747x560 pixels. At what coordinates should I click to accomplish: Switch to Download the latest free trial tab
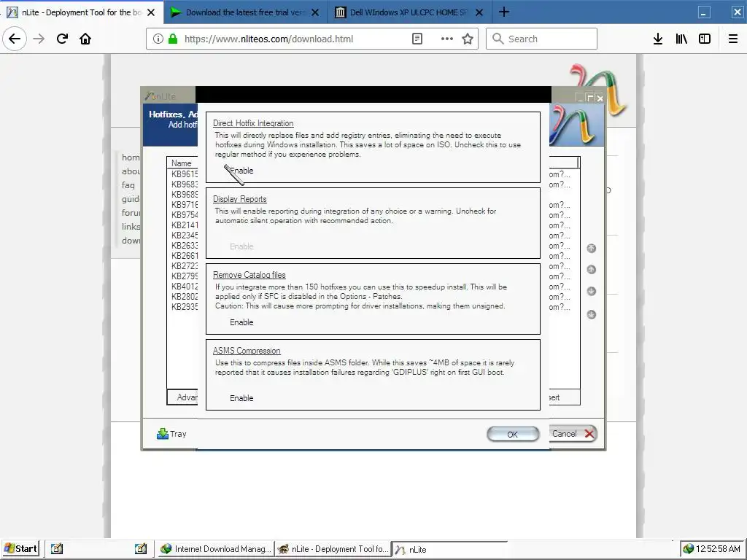(x=245, y=12)
